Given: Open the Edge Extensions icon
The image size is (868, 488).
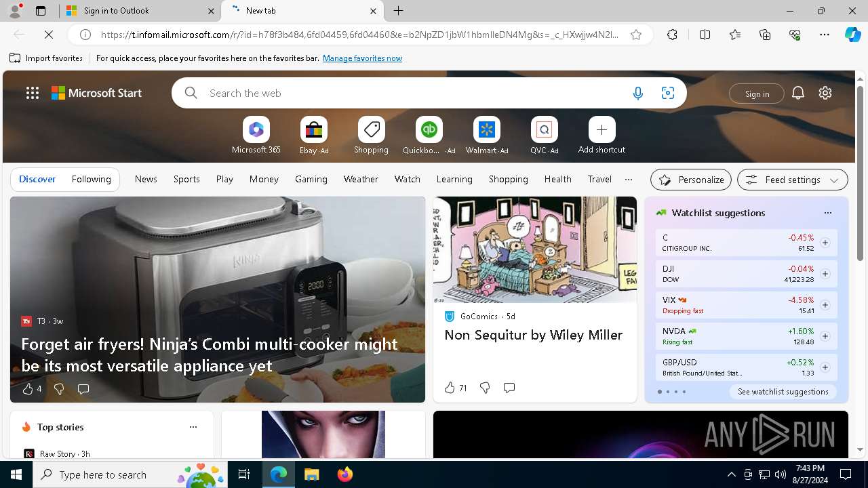Looking at the screenshot, I should pyautogui.click(x=672, y=35).
